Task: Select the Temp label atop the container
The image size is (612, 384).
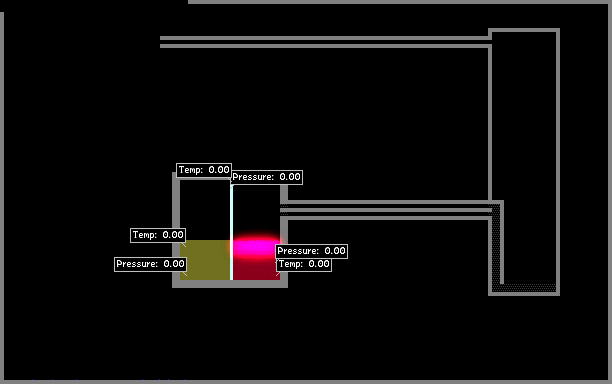Action: (x=204, y=170)
